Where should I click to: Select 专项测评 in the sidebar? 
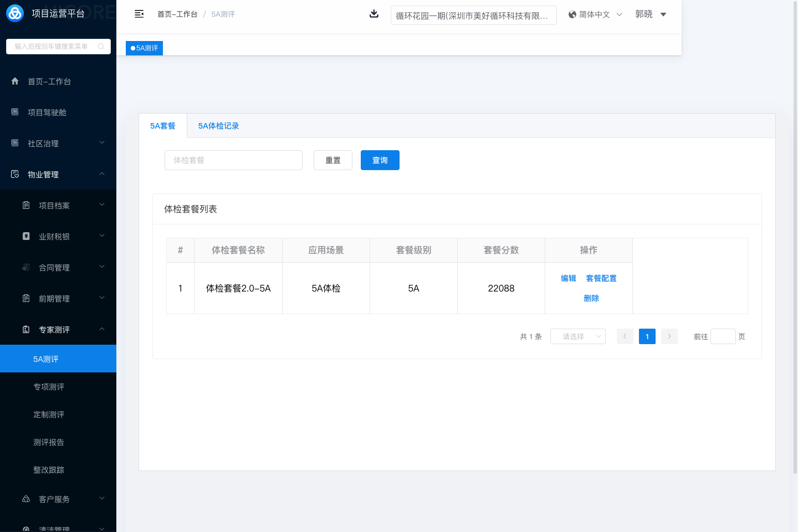(x=49, y=387)
